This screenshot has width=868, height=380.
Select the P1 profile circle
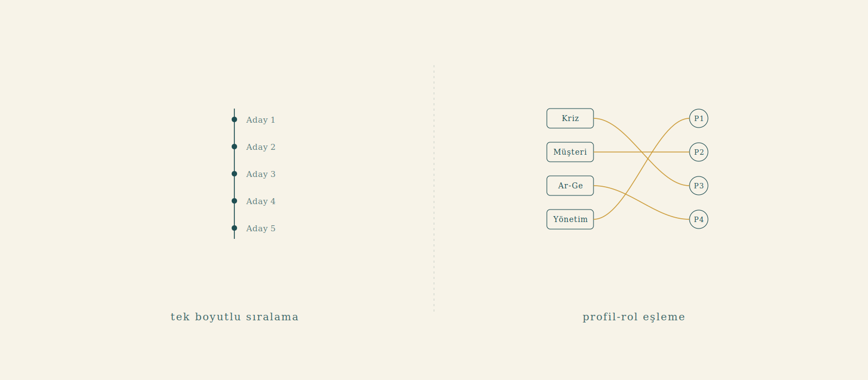[699, 118]
